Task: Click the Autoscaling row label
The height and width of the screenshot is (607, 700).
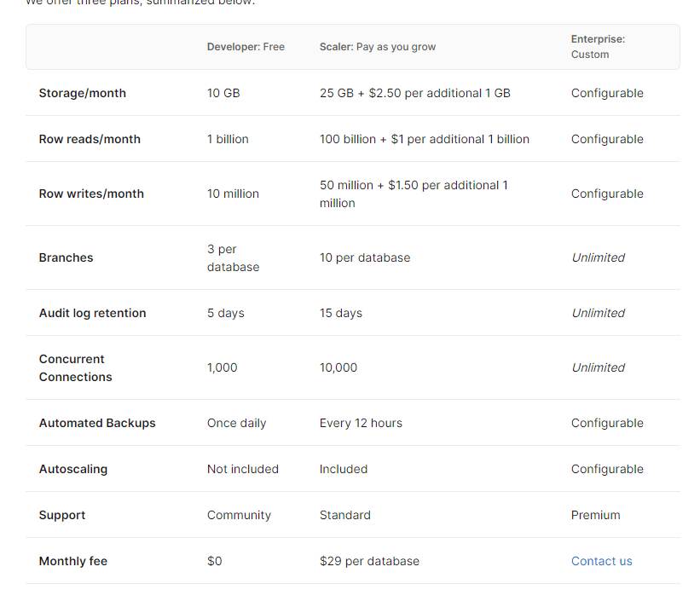Action: (73, 469)
